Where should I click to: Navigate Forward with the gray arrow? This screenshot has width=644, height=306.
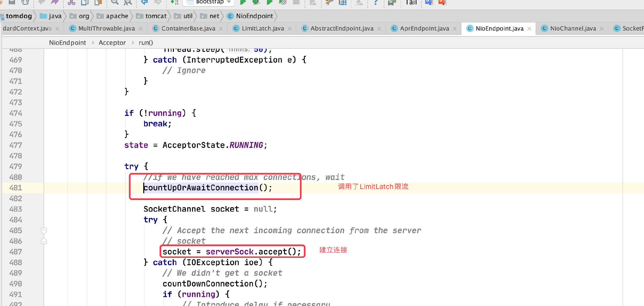[158, 2]
